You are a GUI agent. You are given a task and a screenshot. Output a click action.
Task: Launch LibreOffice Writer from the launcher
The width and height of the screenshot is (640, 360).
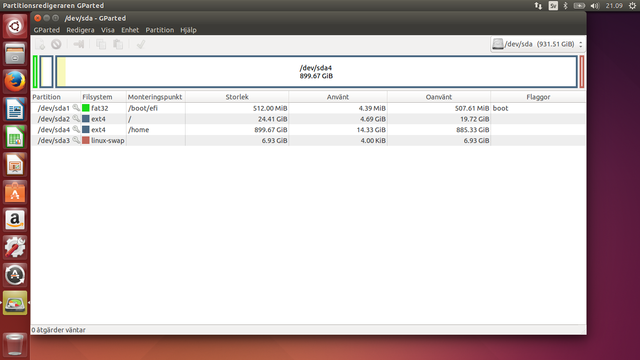pos(15,109)
